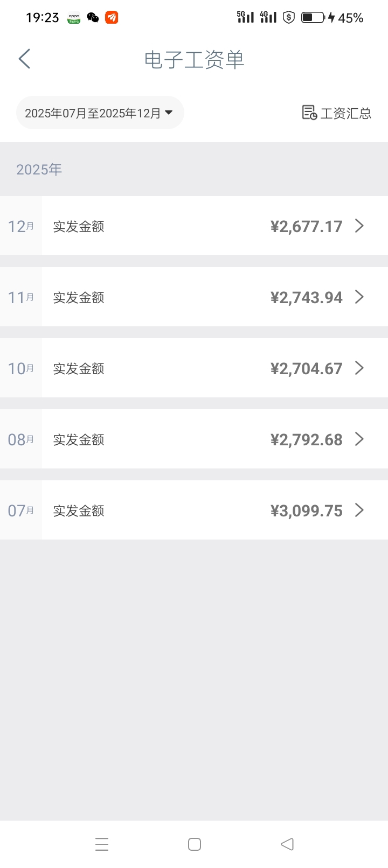This screenshot has width=388, height=868.
Task: Select the ¥2,743.94 November amount
Action: [306, 297]
